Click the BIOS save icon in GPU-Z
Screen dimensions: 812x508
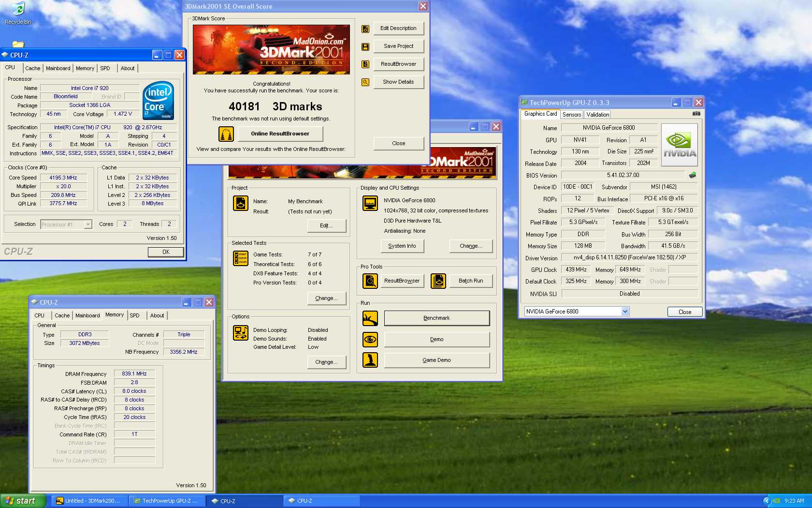coord(693,175)
